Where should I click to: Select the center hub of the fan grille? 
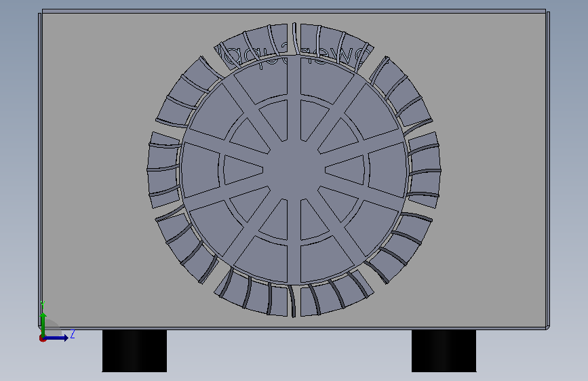click(x=294, y=170)
